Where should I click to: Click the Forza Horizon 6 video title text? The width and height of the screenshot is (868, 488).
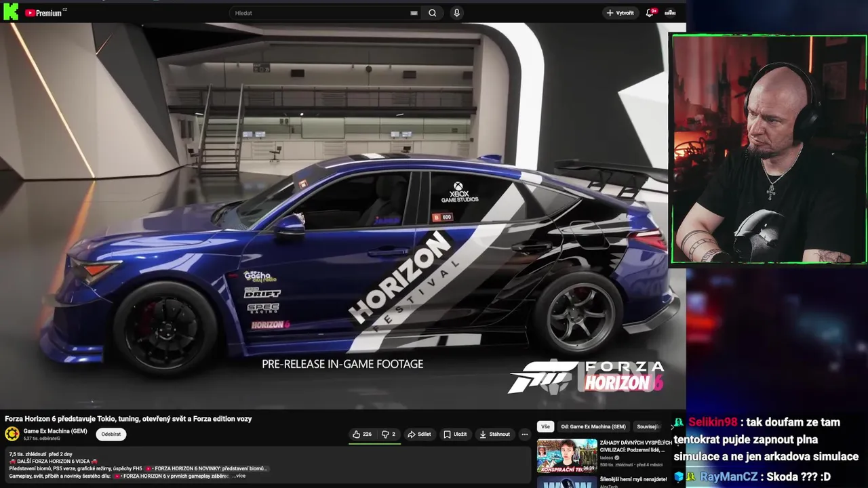coord(128,419)
